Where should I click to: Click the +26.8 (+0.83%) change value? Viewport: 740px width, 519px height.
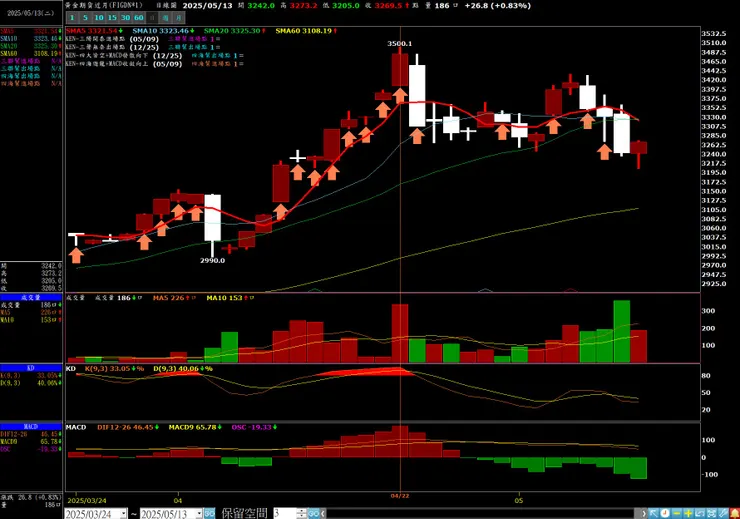(497, 6)
